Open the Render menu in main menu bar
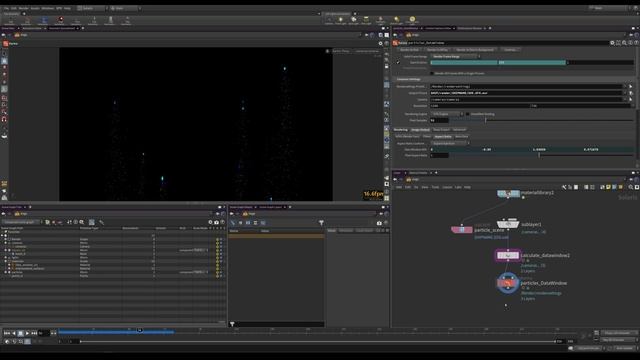640x360 pixels. tap(24, 8)
